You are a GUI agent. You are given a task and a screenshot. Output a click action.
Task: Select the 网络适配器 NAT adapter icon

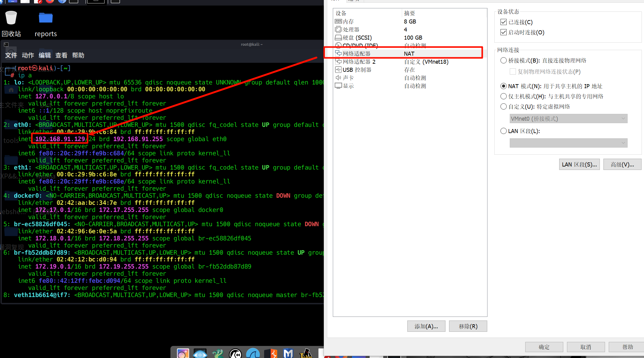pyautogui.click(x=338, y=54)
